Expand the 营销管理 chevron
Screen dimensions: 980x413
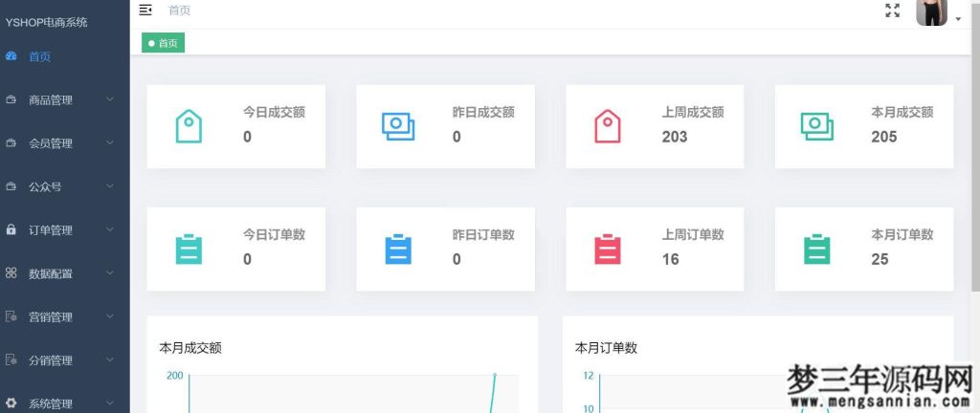coord(110,316)
